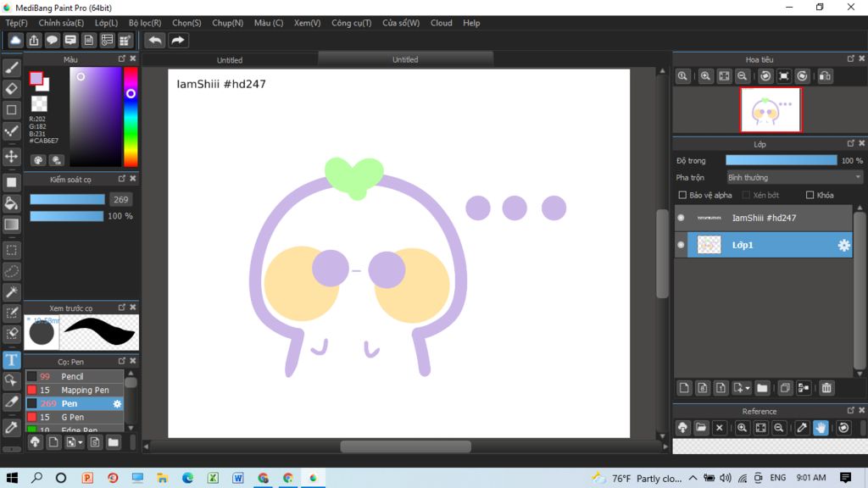This screenshot has width=868, height=488.
Task: Select the rectangular Selection tool
Action: tap(12, 250)
